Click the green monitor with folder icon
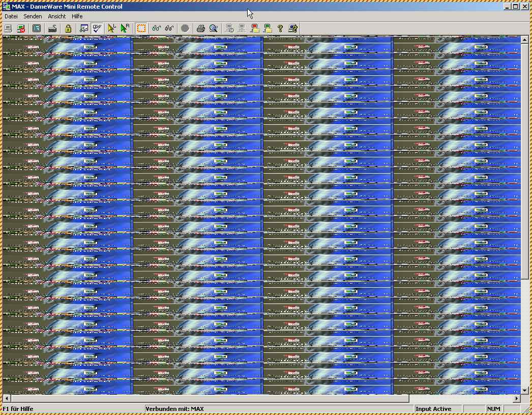Viewport: 532px width, 415px height. (x=268, y=29)
